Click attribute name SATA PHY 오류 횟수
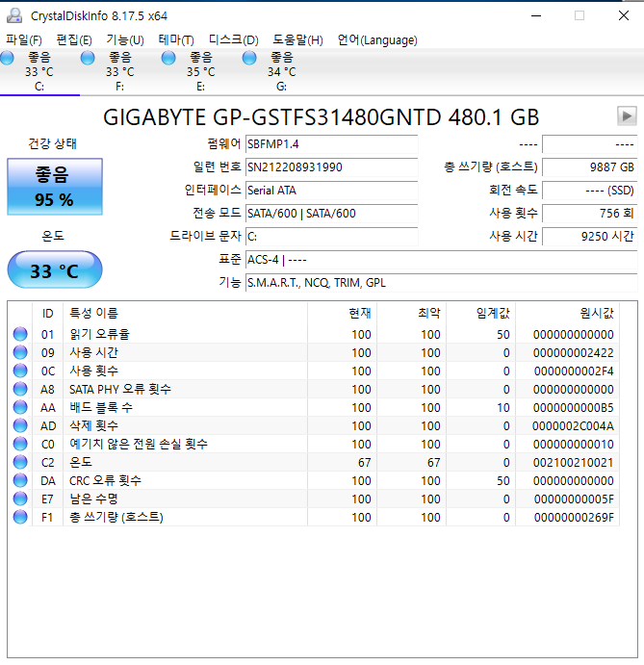The width and height of the screenshot is (644, 665). (x=120, y=389)
